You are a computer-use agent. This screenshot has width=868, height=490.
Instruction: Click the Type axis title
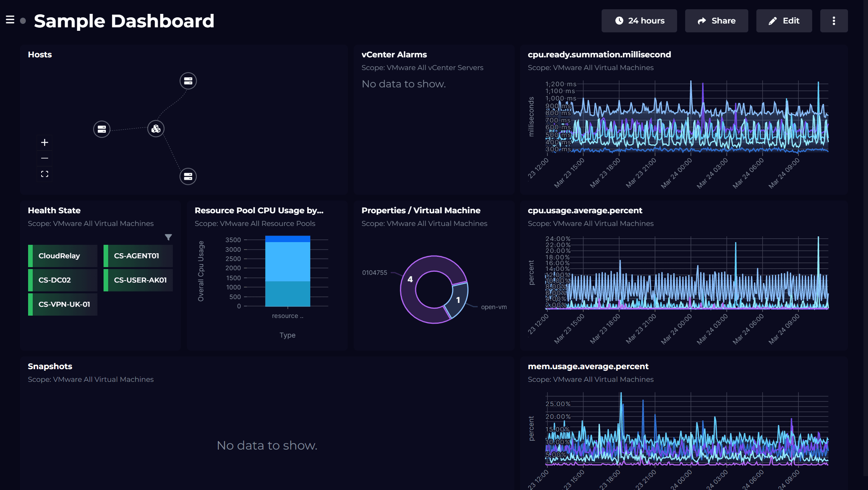[288, 335]
